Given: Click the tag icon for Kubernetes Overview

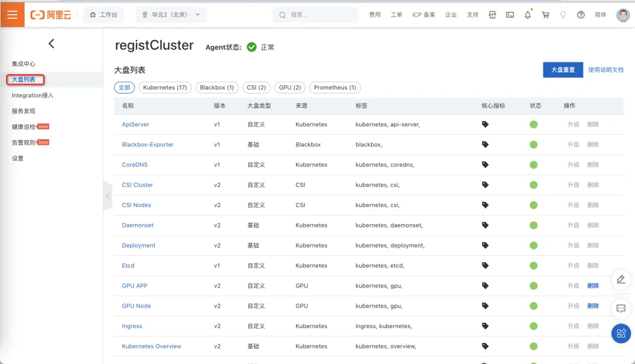Looking at the screenshot, I should click(x=485, y=346).
